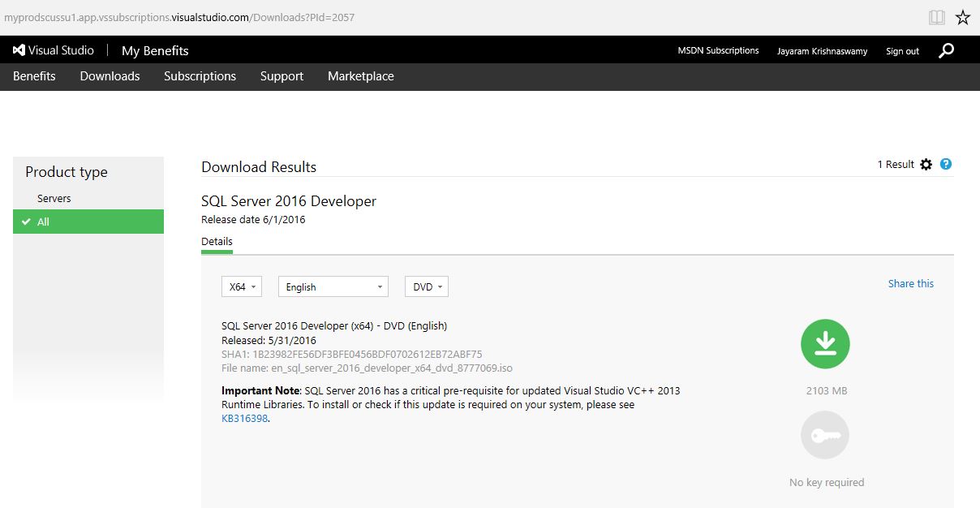The width and height of the screenshot is (980, 508).
Task: Open the Marketplace menu
Action: pos(361,76)
